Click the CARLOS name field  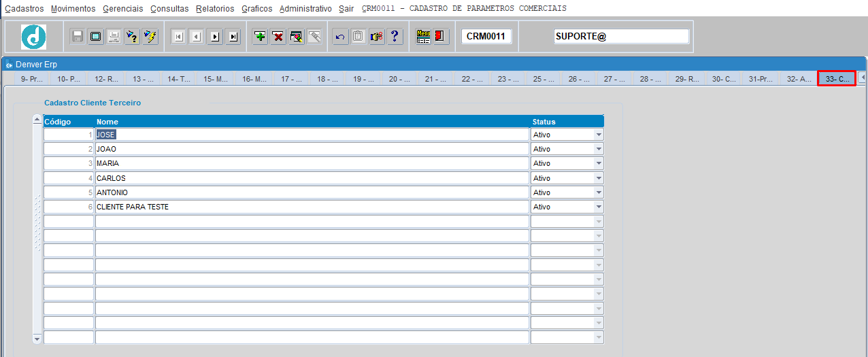[x=312, y=178]
